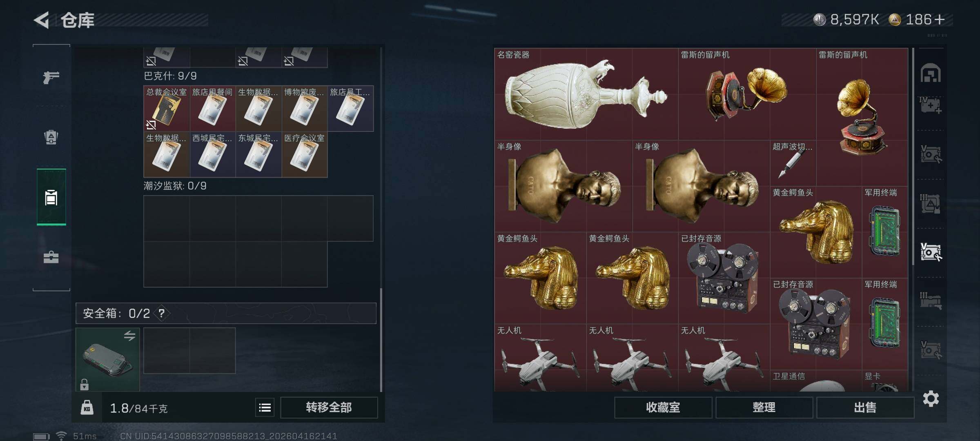980x441 pixels.
Task: Click 整理 to sort the stash
Action: (x=764, y=408)
